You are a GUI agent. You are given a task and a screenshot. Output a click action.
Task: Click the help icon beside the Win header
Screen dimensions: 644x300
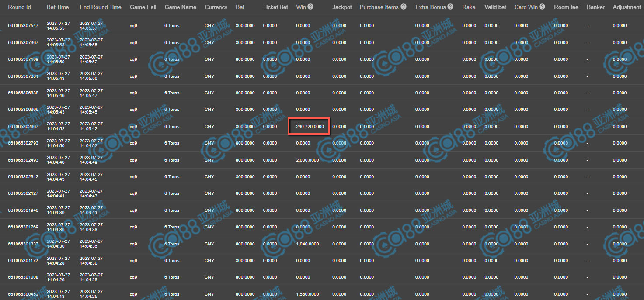[310, 7]
